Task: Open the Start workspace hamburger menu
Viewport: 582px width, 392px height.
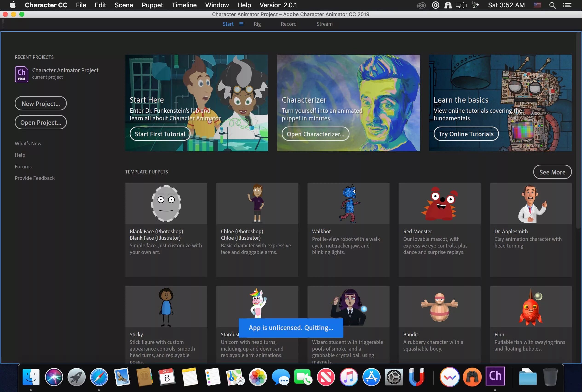Action: pyautogui.click(x=241, y=24)
